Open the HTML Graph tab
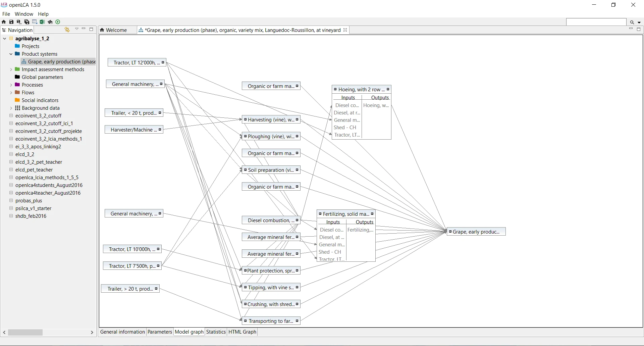This screenshot has width=644, height=346. coord(242,332)
